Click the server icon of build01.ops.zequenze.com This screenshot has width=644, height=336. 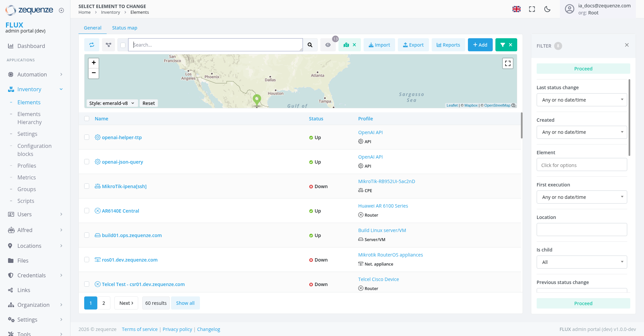pyautogui.click(x=98, y=235)
